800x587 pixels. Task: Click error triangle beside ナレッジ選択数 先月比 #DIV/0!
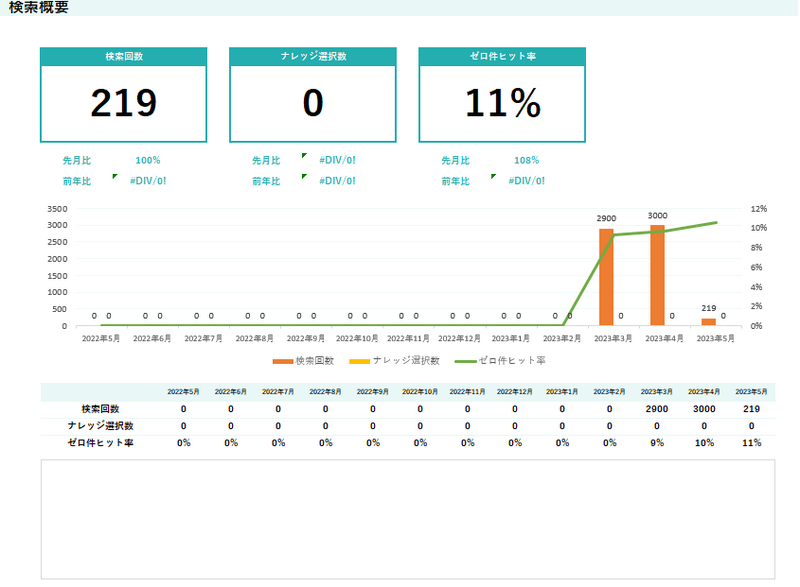(304, 156)
